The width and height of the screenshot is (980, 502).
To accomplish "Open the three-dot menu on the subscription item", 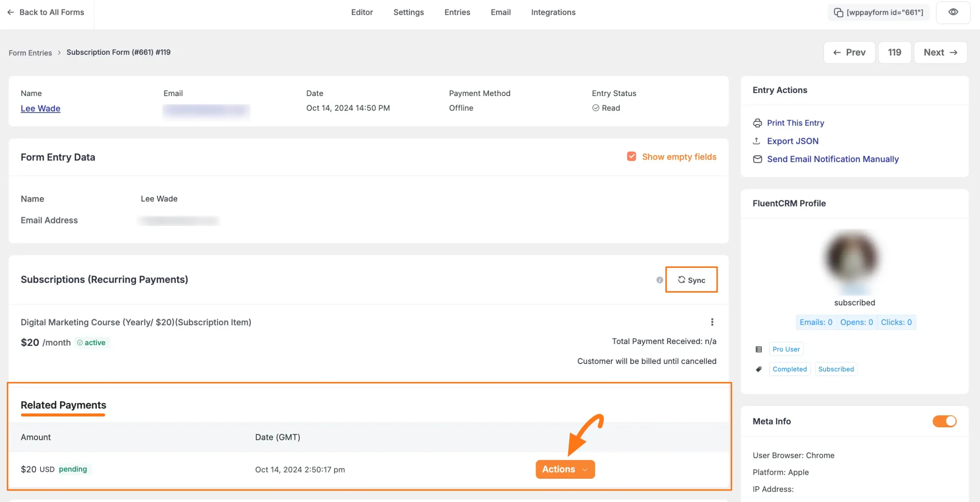I will [x=712, y=322].
